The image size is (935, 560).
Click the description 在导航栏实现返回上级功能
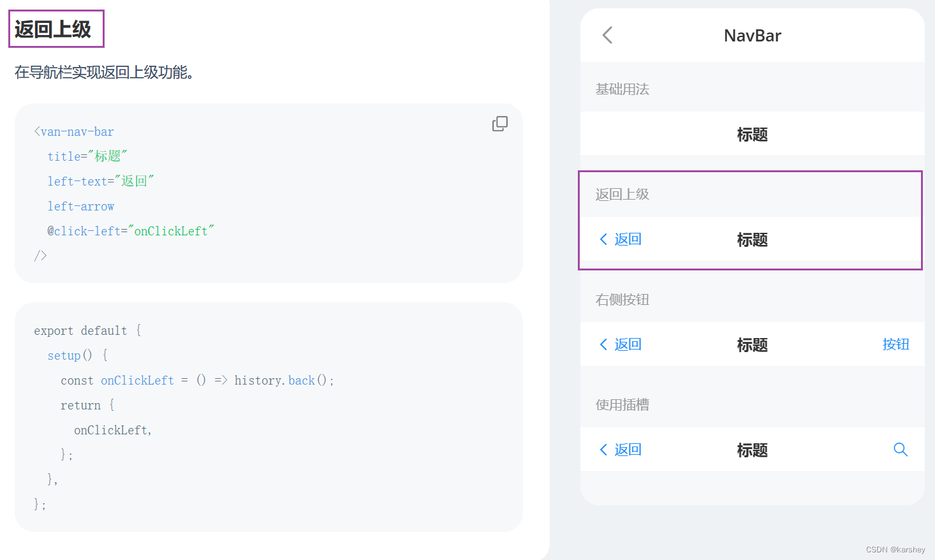pyautogui.click(x=104, y=72)
